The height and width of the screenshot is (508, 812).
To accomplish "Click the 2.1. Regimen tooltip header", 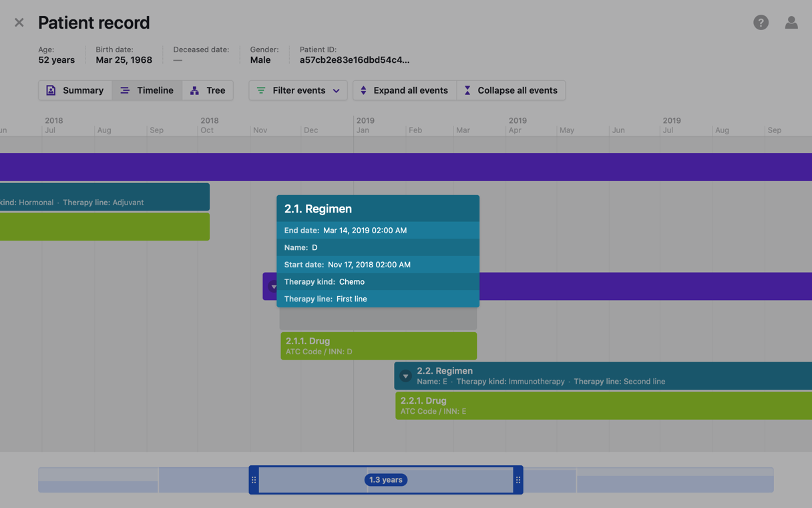I will 377,209.
